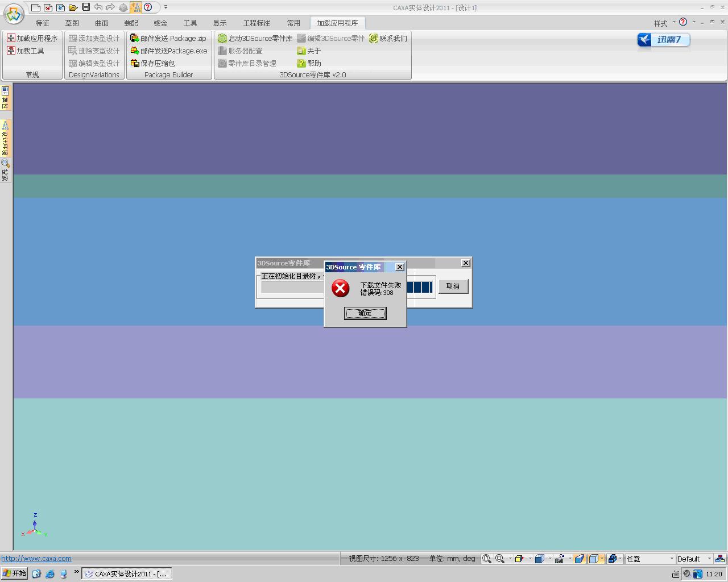Open the 工程标注 ribbon tab
The height and width of the screenshot is (582, 728).
[257, 23]
